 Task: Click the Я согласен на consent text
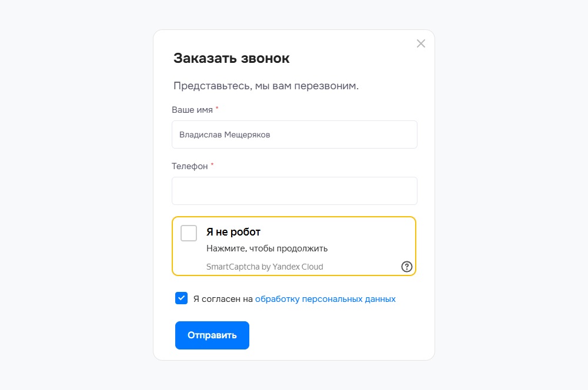tap(223, 299)
